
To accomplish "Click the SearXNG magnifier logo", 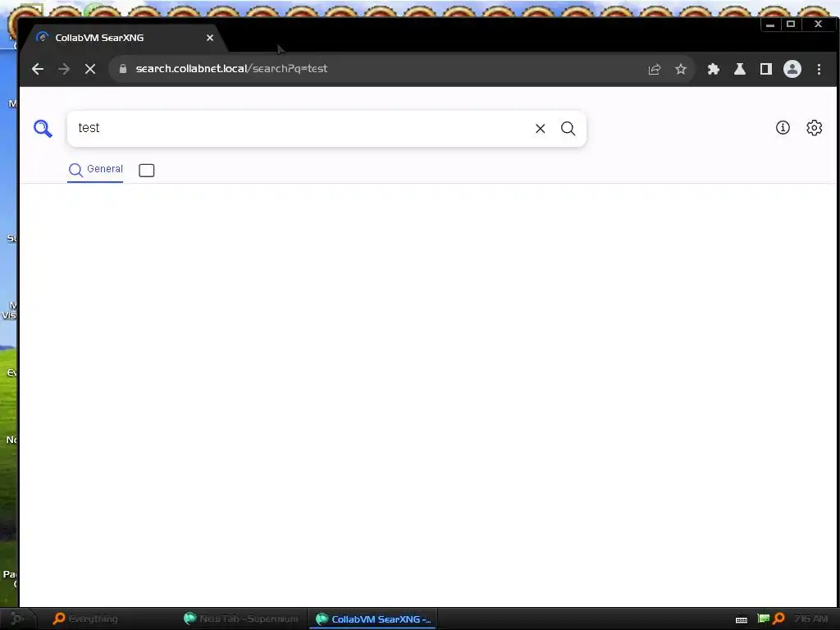I will (x=43, y=129).
